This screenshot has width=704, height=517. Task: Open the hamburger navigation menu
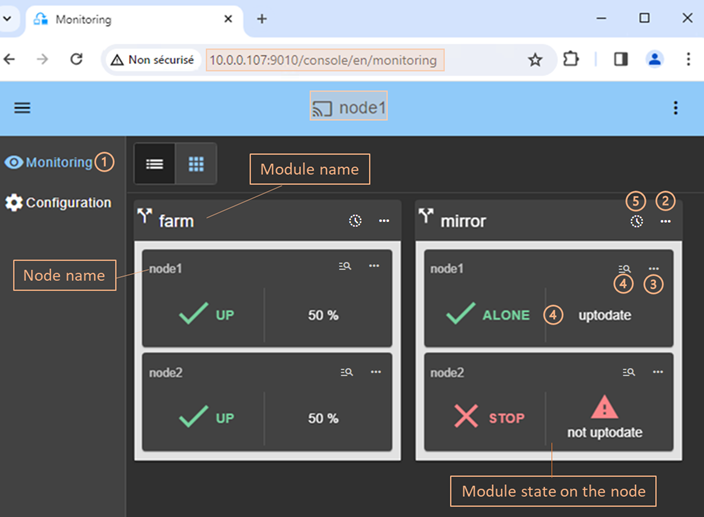point(22,108)
